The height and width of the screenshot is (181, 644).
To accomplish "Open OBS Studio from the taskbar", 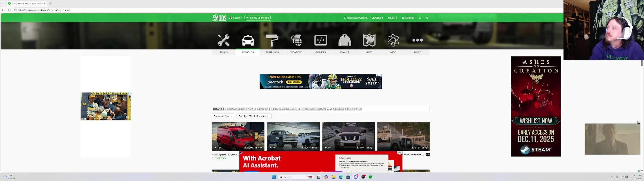I will [363, 177].
